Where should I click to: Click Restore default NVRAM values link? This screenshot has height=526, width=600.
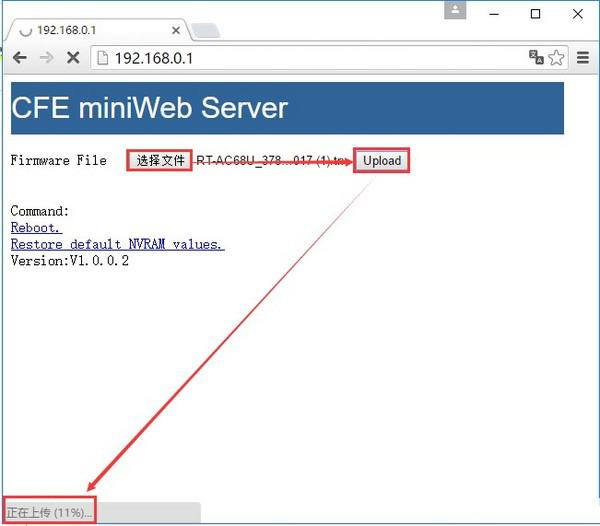[x=117, y=244]
